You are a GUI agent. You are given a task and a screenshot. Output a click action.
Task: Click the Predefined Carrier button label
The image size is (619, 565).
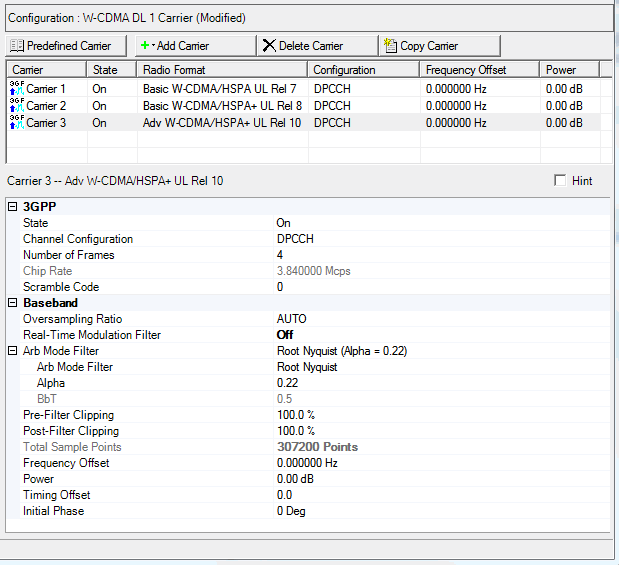[69, 46]
